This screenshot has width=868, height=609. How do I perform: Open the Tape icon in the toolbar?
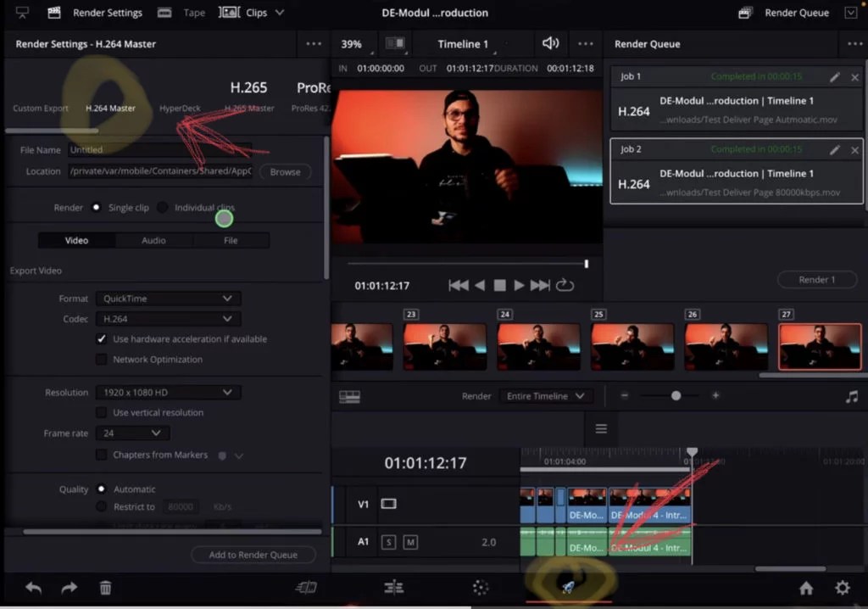(164, 12)
